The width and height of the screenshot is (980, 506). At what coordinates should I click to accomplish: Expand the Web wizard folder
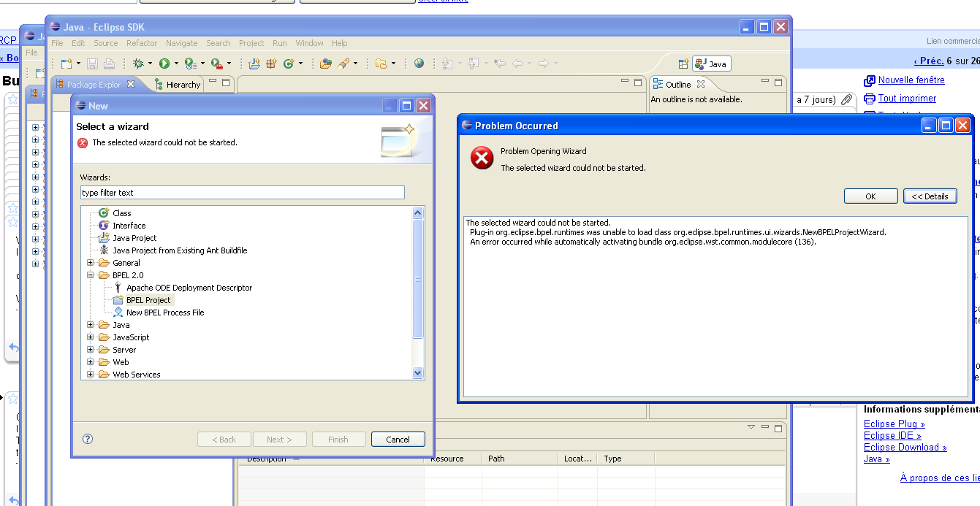(91, 362)
